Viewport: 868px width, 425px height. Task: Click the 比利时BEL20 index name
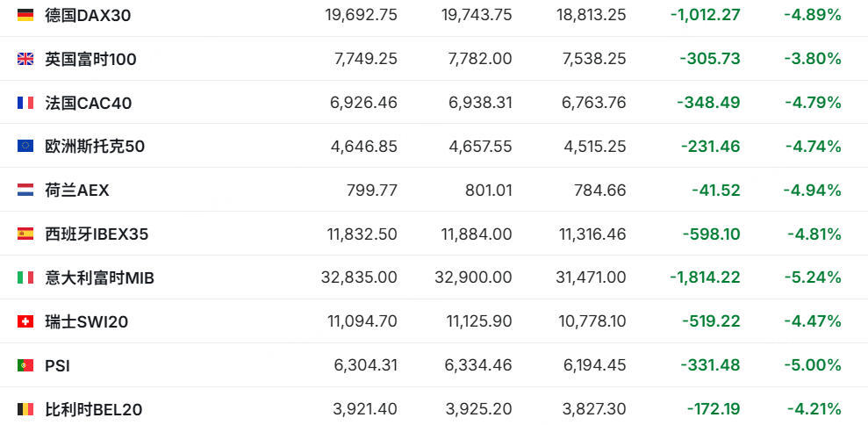click(x=94, y=410)
